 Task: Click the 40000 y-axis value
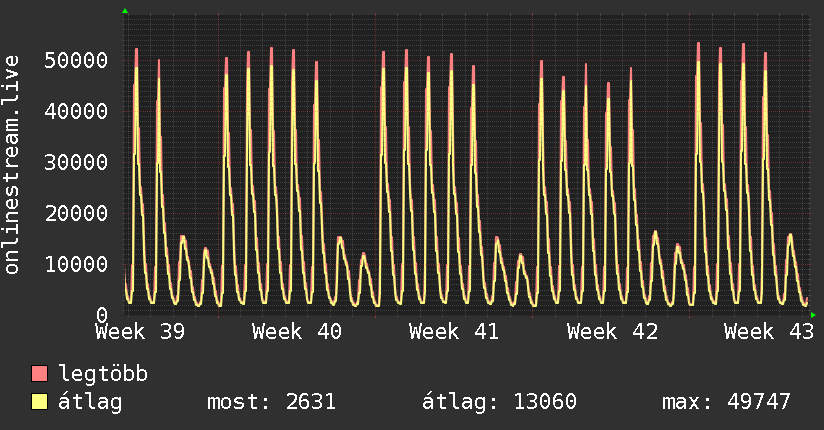point(76,111)
